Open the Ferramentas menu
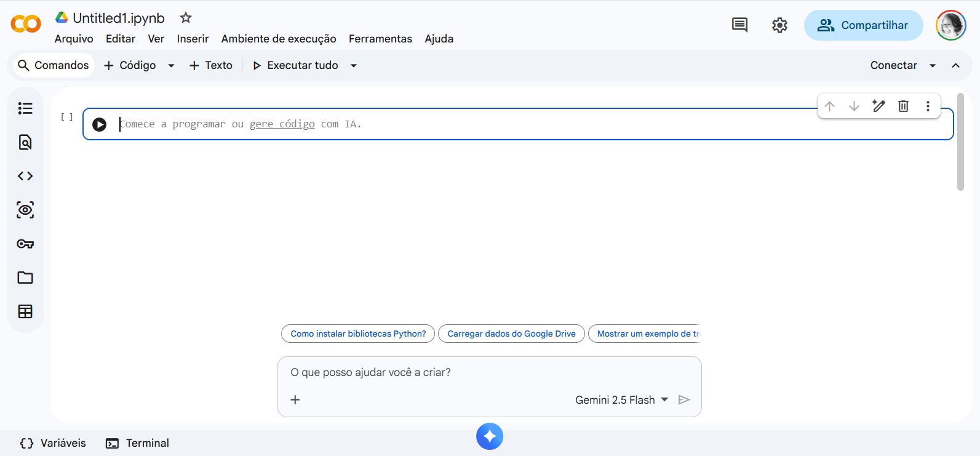980x456 pixels. pyautogui.click(x=380, y=39)
